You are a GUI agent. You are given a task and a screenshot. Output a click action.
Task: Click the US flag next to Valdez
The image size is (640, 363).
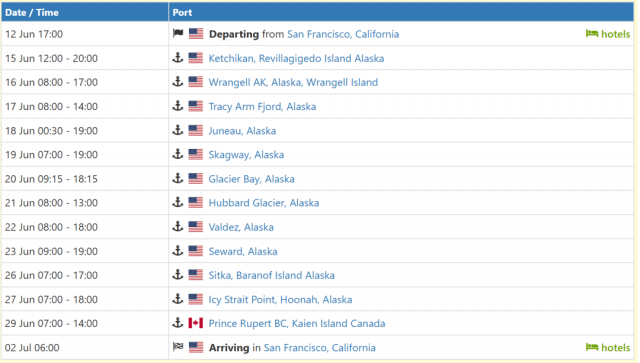coord(196,227)
